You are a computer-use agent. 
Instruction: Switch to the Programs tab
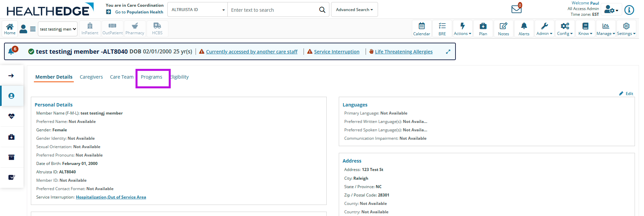pos(152,77)
